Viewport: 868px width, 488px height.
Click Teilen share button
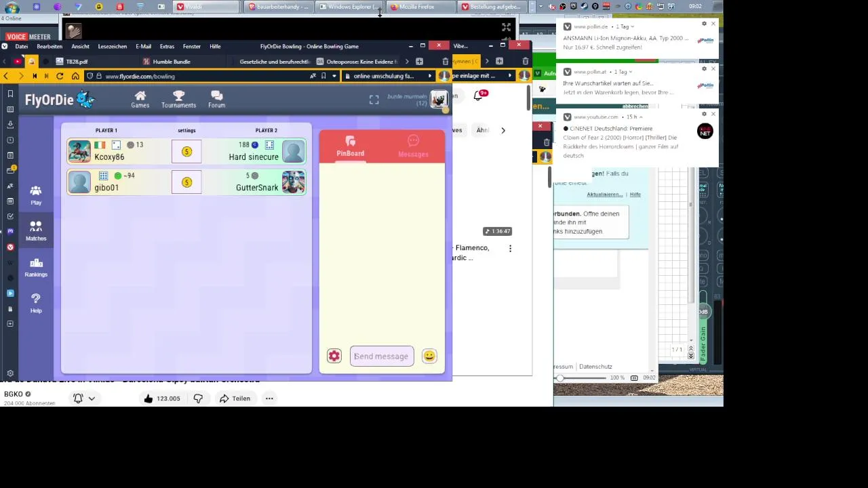pos(235,399)
